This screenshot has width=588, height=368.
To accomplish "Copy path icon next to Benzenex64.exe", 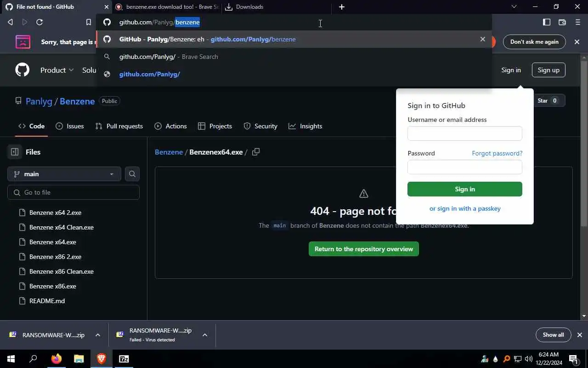I will 256,152.
